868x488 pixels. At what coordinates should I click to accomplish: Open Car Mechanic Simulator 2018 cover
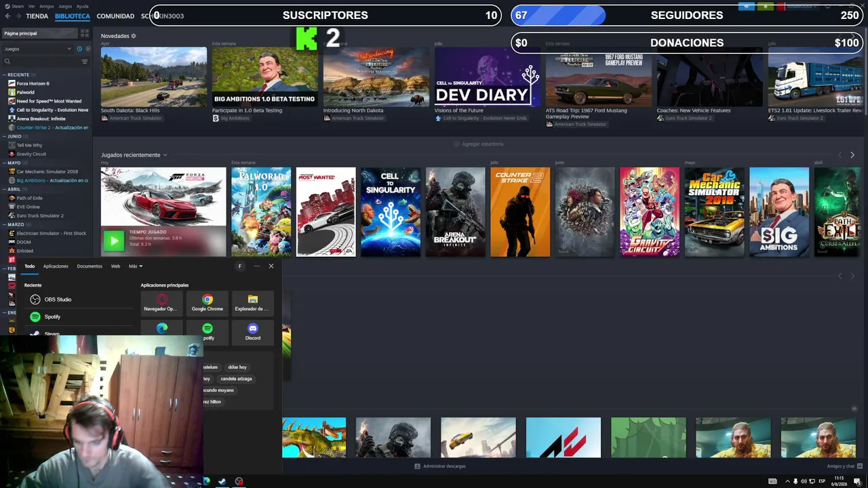coord(714,211)
